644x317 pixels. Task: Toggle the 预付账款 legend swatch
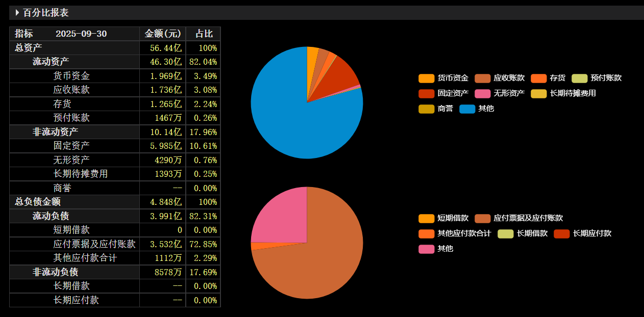click(580, 78)
